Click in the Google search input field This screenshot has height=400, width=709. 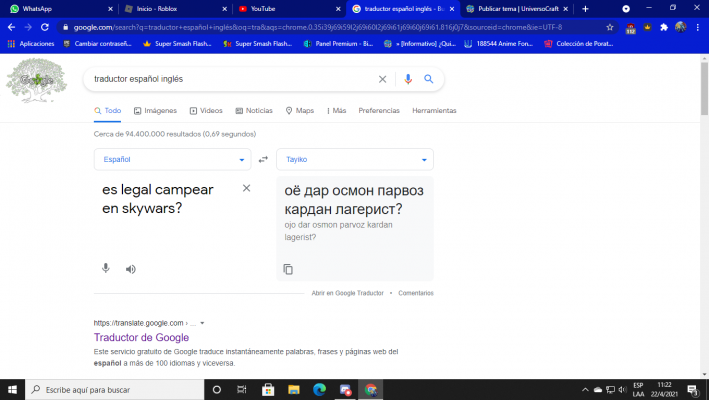pyautogui.click(x=233, y=79)
